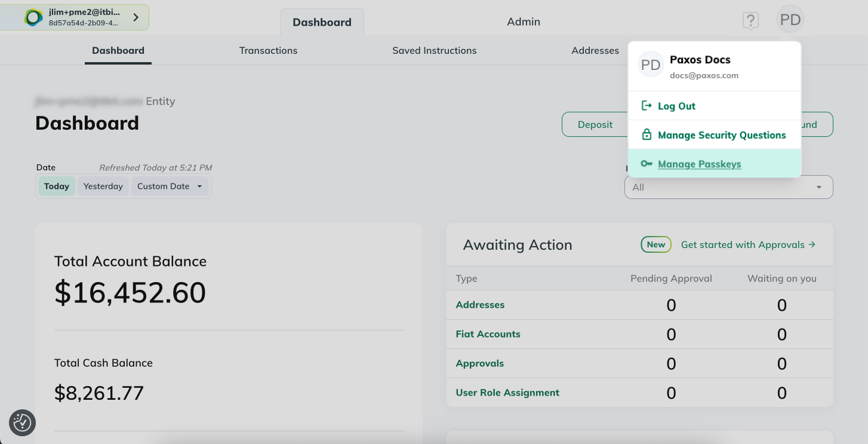Click the PD profile avatar in header

click(790, 20)
